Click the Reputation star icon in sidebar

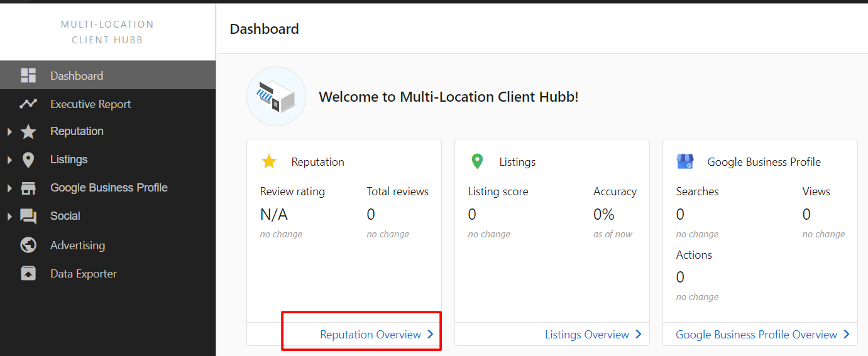pos(28,131)
